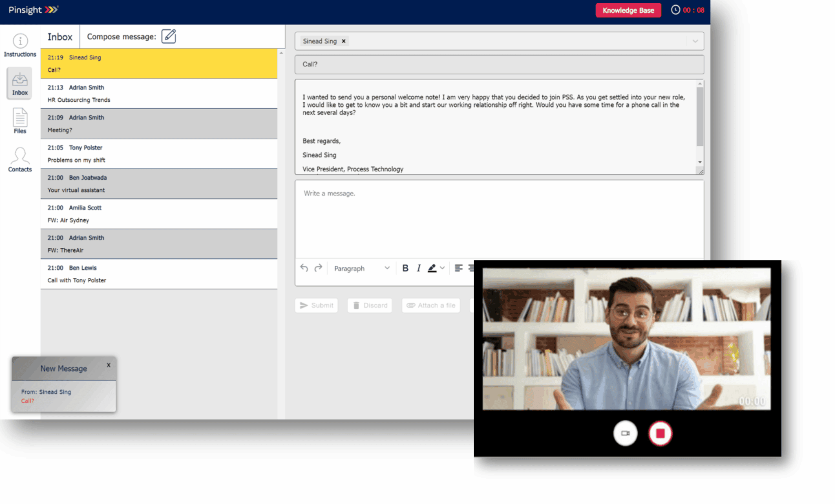Open the Inbox from the sidebar
This screenshot has width=835, height=504.
coord(19,83)
